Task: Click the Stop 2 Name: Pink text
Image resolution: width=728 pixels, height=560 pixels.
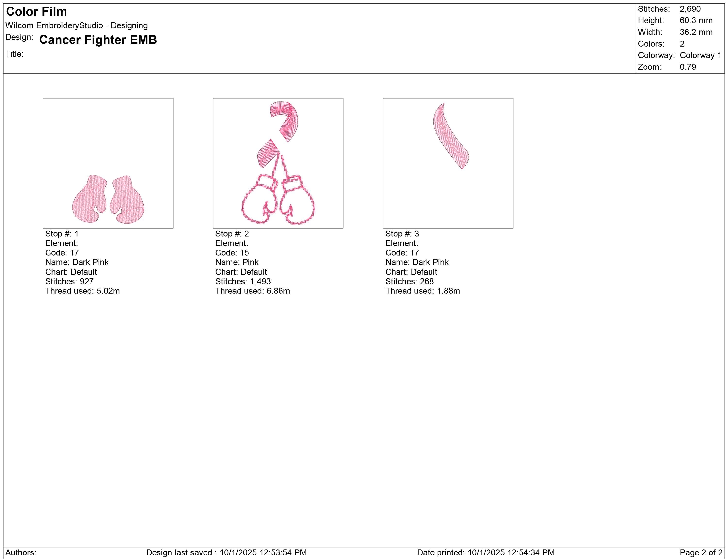Action: (237, 262)
